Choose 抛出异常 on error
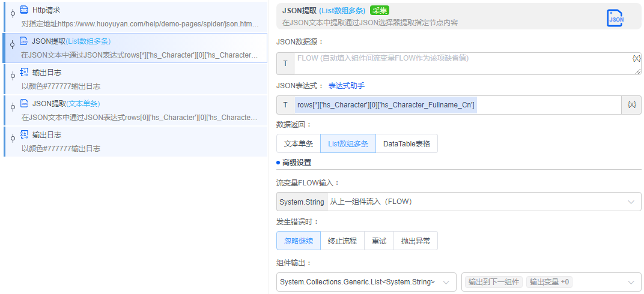Image resolution: width=644 pixels, height=294 pixels. click(x=416, y=241)
